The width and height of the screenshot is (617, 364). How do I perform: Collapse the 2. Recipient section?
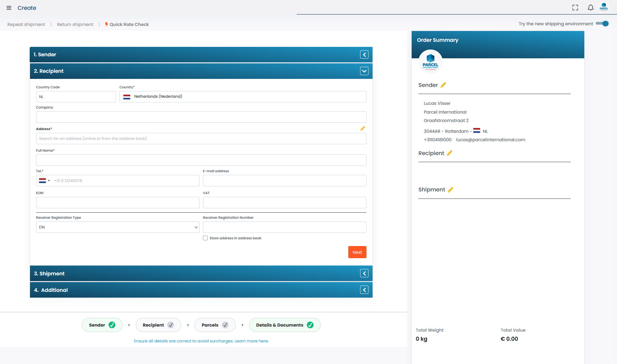pos(364,71)
